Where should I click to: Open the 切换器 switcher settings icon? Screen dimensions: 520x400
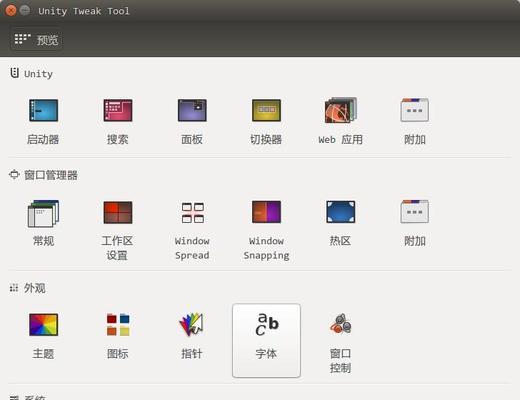click(266, 110)
